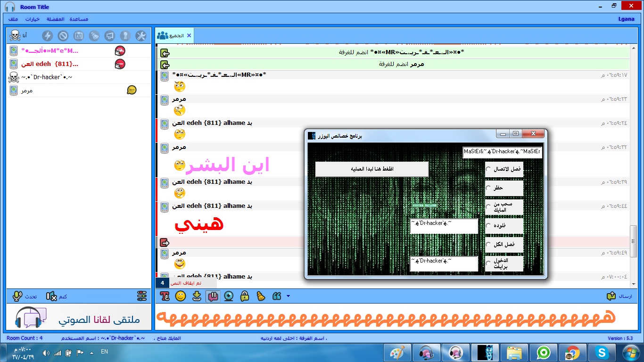Click the mute speaker icon كتم
This screenshot has width=644, height=362.
(51, 296)
